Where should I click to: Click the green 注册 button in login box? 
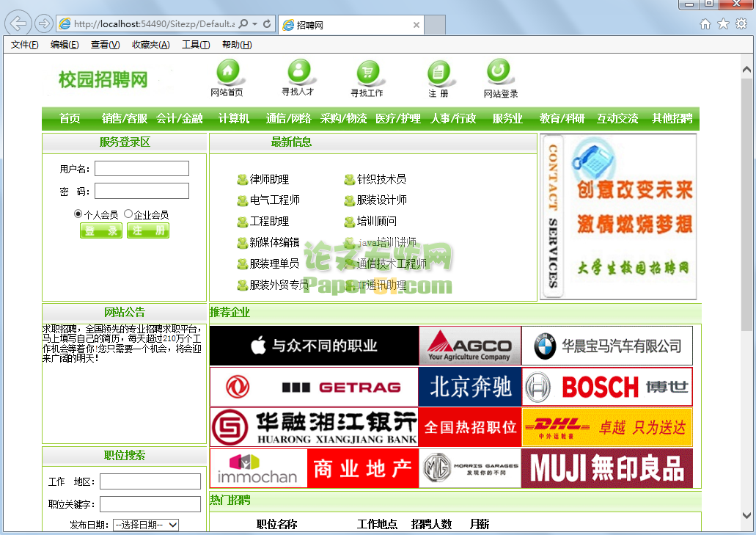point(148,230)
